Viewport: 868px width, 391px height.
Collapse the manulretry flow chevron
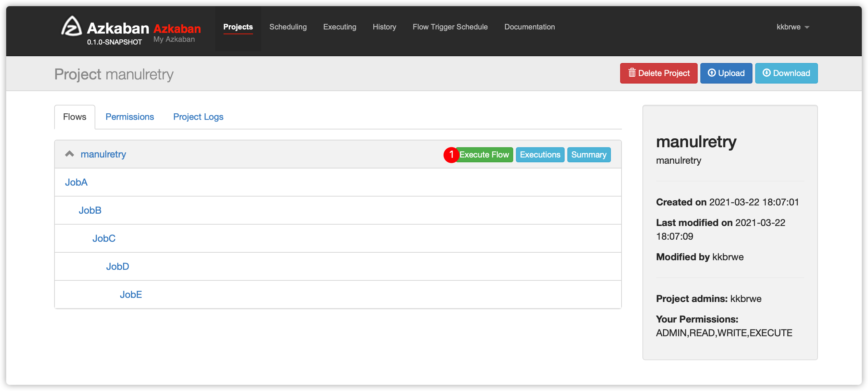[70, 154]
